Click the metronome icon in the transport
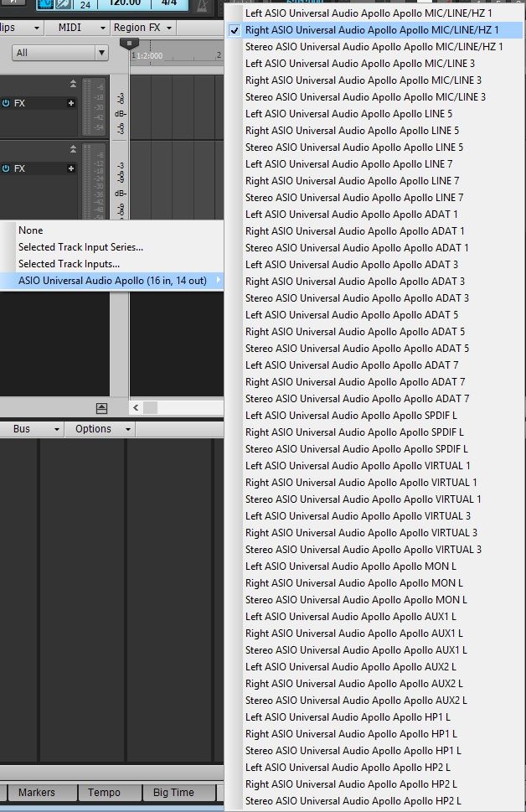Viewport: 526px width, 812px height. 201,5
